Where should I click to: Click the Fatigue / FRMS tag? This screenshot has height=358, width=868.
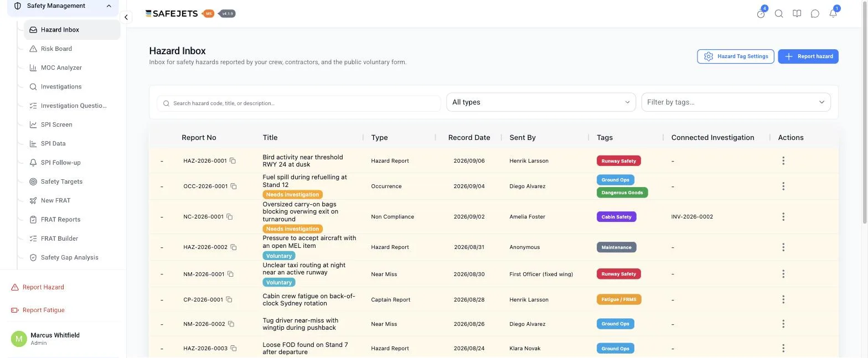click(x=619, y=300)
